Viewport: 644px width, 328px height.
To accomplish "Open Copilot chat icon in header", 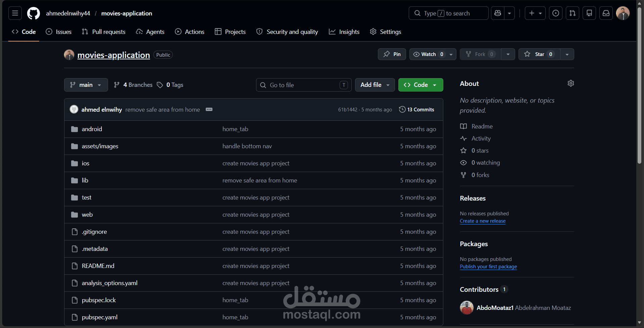I will (x=498, y=13).
